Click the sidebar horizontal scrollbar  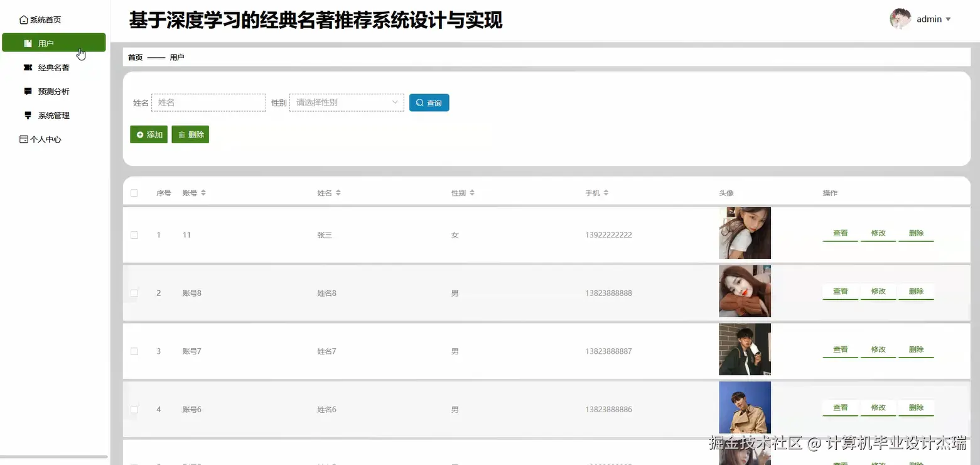pyautogui.click(x=54, y=457)
